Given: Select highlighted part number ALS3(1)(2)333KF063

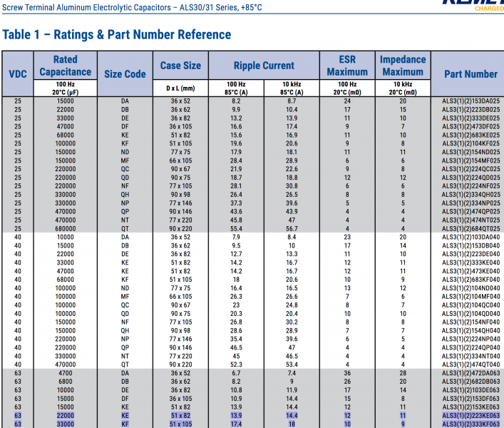Looking at the screenshot, I should (471, 424).
